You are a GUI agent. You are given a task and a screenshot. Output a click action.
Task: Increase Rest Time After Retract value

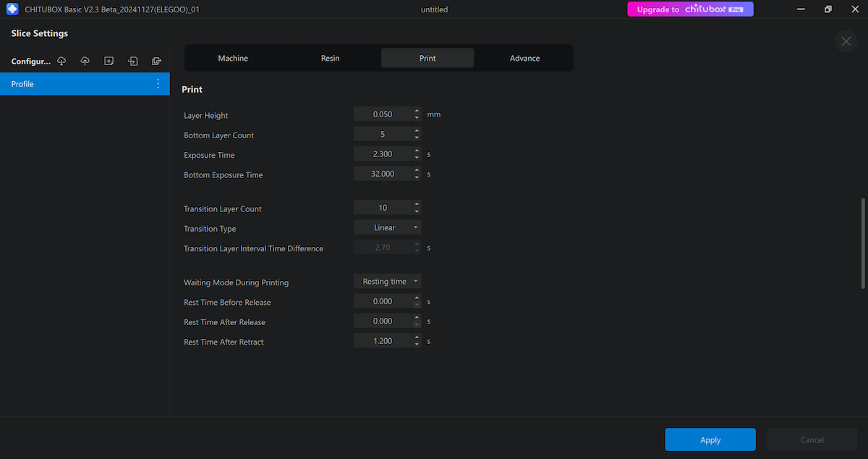pos(417,337)
